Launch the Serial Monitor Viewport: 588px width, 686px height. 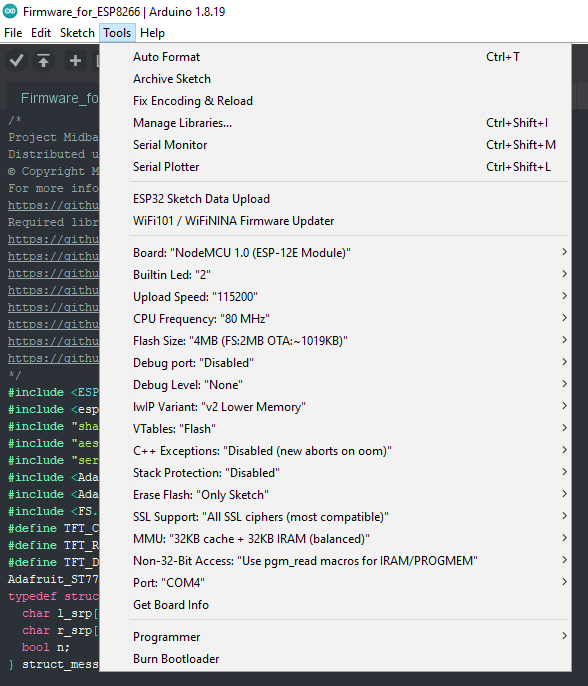tap(336, 145)
